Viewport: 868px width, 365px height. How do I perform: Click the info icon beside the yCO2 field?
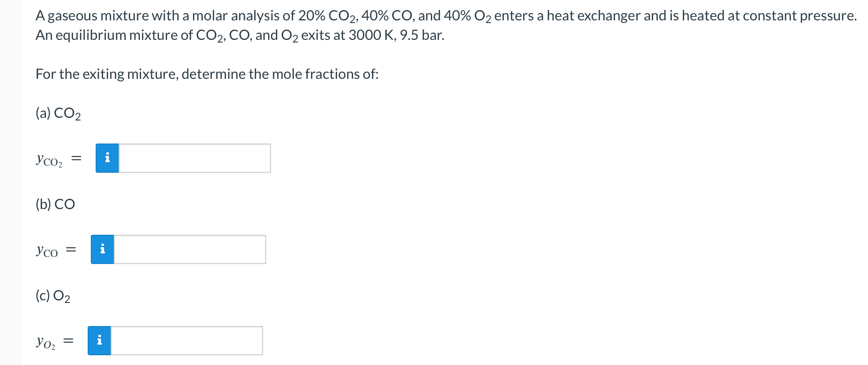[107, 158]
